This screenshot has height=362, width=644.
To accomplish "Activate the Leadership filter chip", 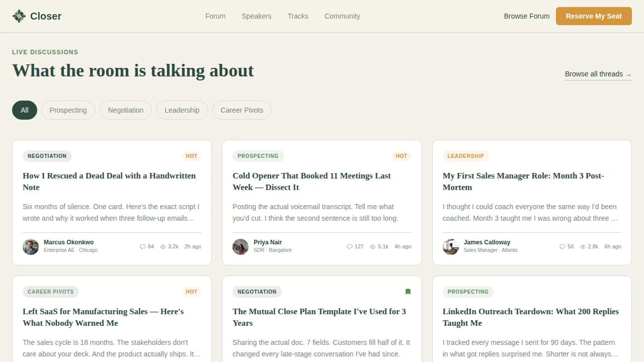I will pos(182,110).
